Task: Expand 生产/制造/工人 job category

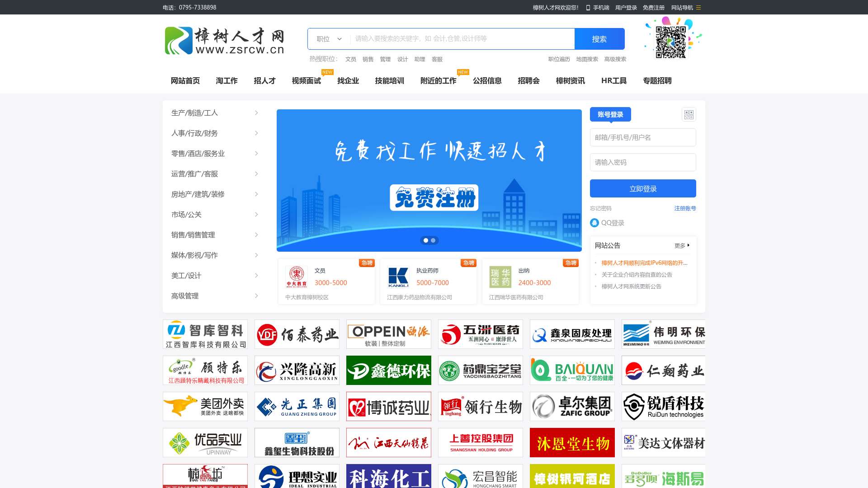Action: point(215,113)
